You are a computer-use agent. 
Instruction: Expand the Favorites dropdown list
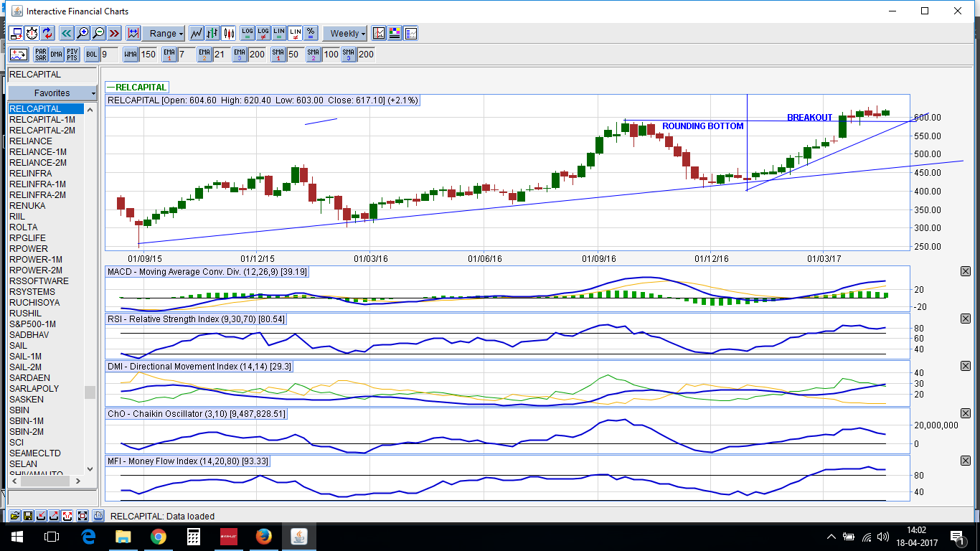point(52,93)
